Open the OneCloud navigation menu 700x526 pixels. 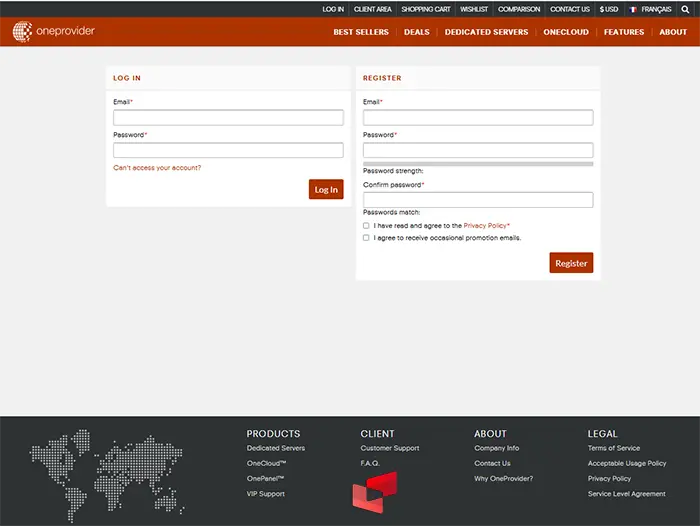pos(566,32)
